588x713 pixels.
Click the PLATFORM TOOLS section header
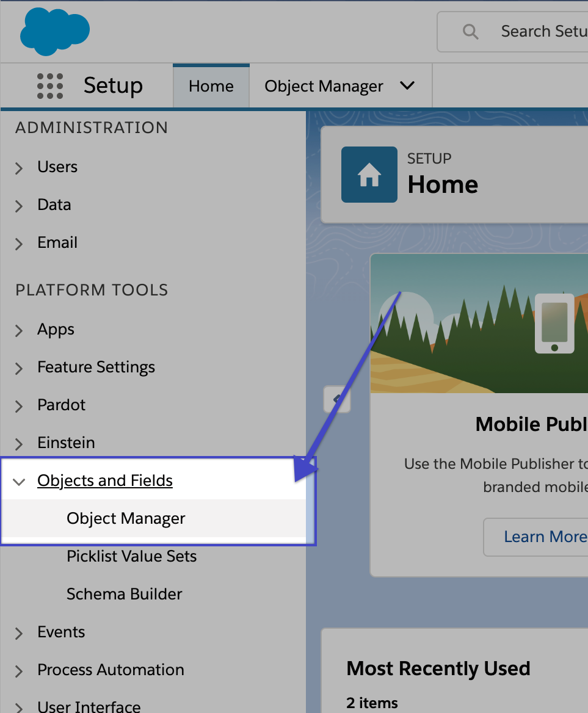click(92, 290)
